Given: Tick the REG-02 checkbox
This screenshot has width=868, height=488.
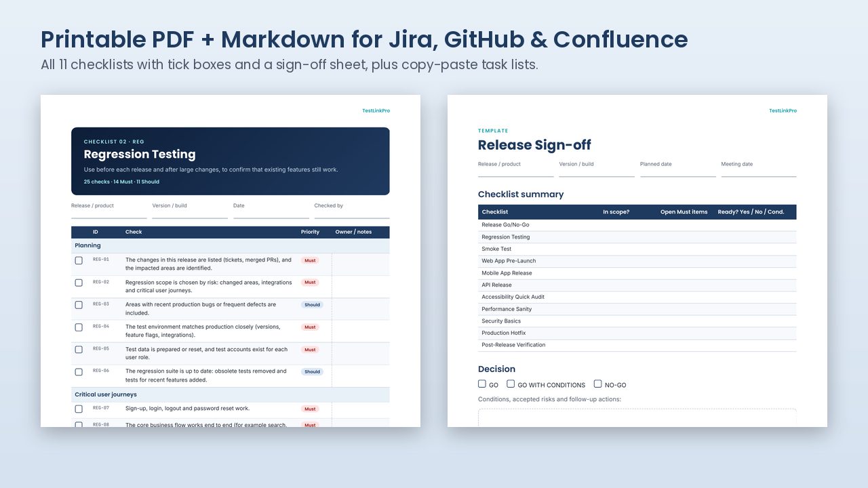Looking at the screenshot, I should pyautogui.click(x=79, y=283).
